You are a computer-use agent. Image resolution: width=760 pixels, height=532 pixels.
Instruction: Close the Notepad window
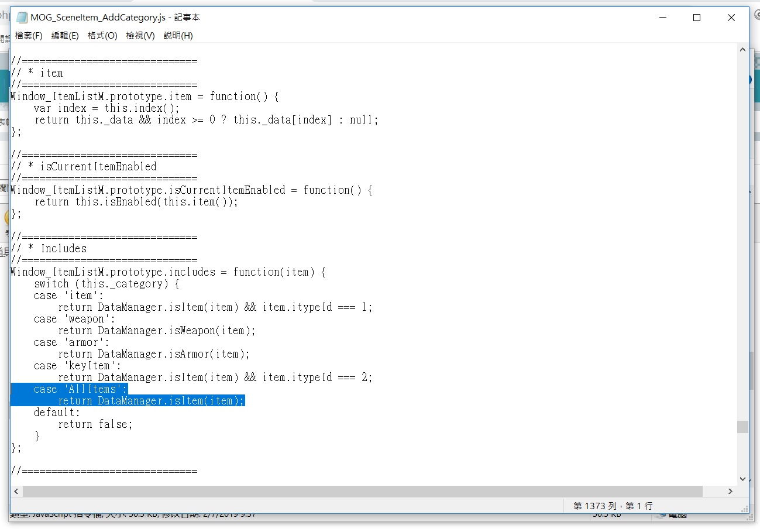tap(731, 18)
